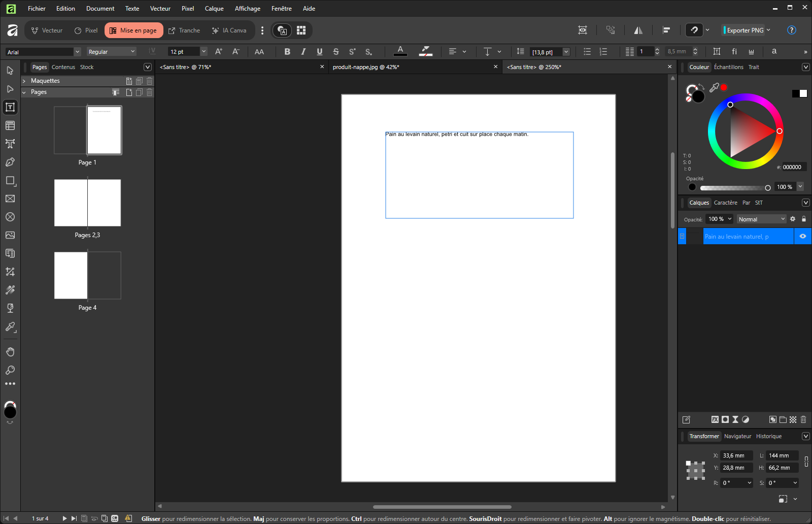
Task: Select the Pen tool
Action: pyautogui.click(x=10, y=162)
